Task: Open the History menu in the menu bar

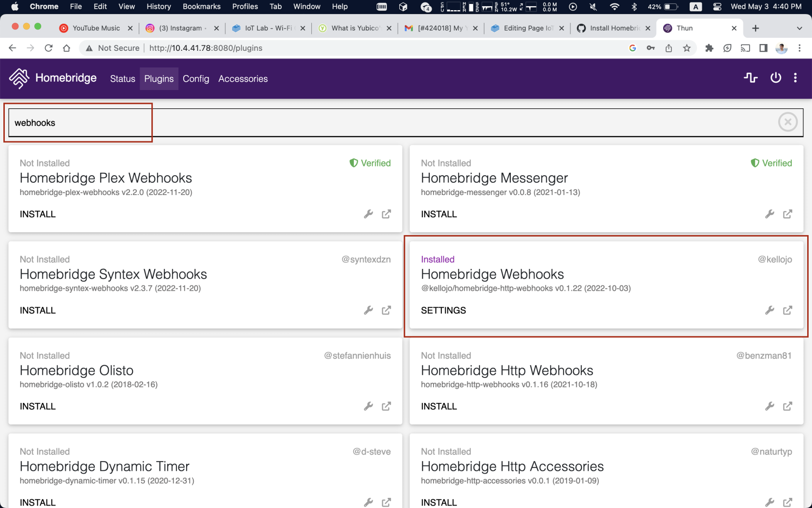Action: 159,6
